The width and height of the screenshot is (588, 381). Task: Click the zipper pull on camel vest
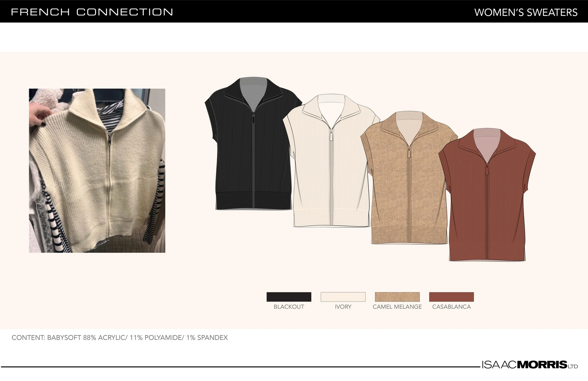coord(409,152)
